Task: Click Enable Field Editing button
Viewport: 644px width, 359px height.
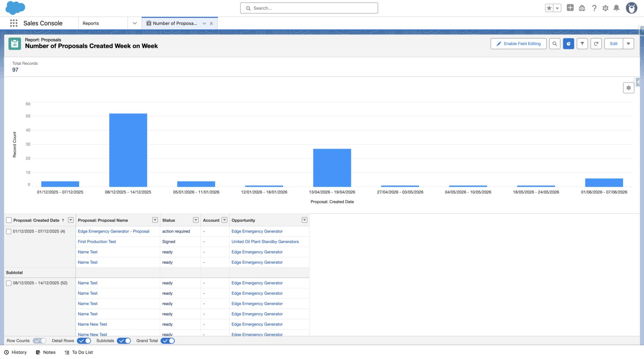Action: click(x=518, y=44)
